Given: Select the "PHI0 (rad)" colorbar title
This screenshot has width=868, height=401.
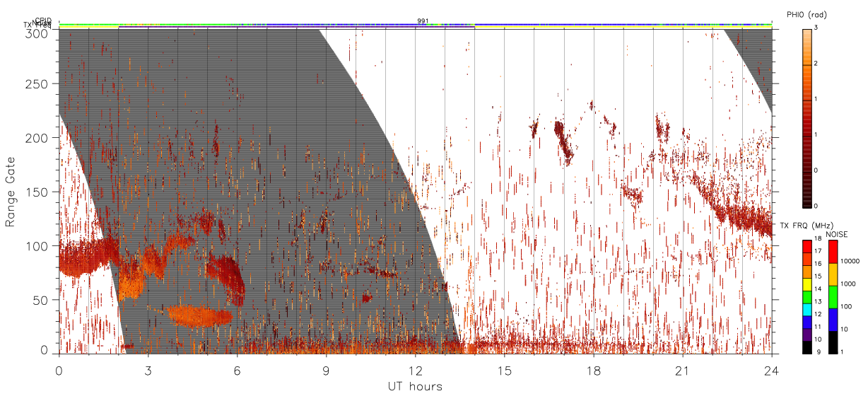Looking at the screenshot, I should tap(807, 14).
